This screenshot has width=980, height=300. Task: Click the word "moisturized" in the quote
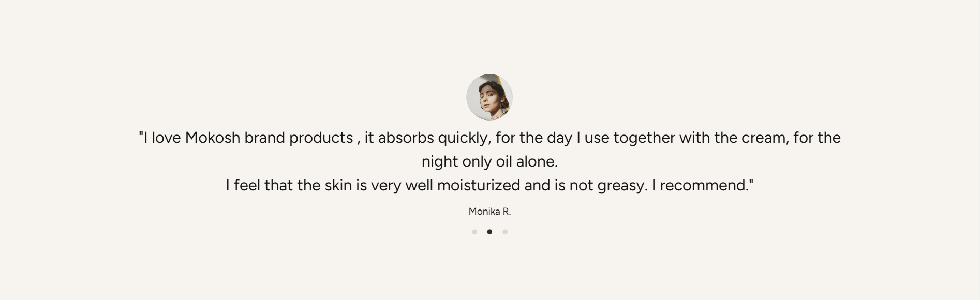pyautogui.click(x=478, y=185)
